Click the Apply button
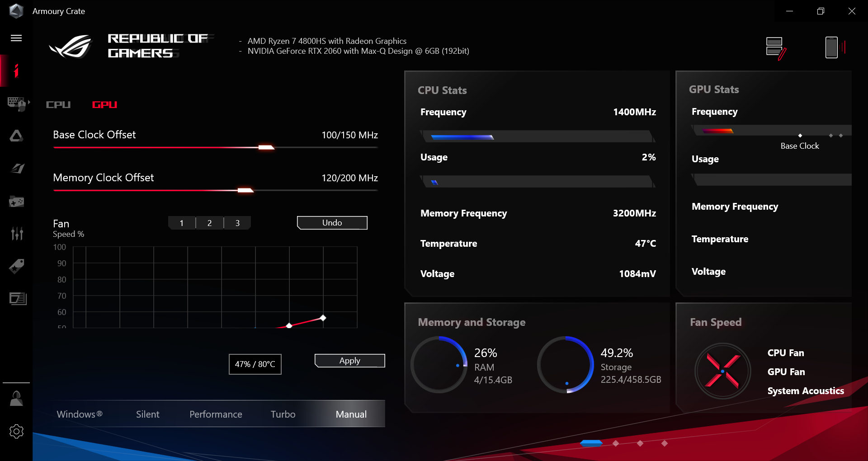868x461 pixels. (349, 361)
